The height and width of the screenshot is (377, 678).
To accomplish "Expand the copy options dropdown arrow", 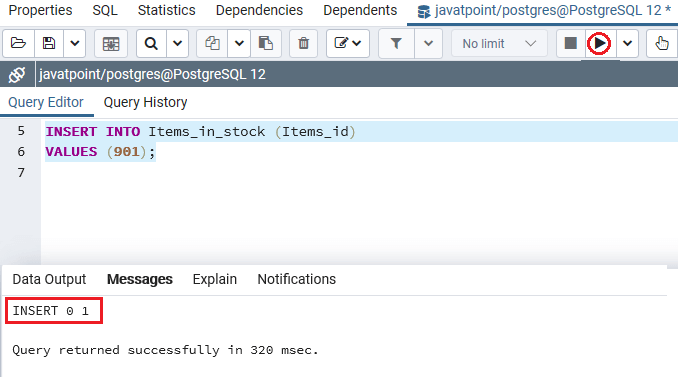I will [239, 43].
